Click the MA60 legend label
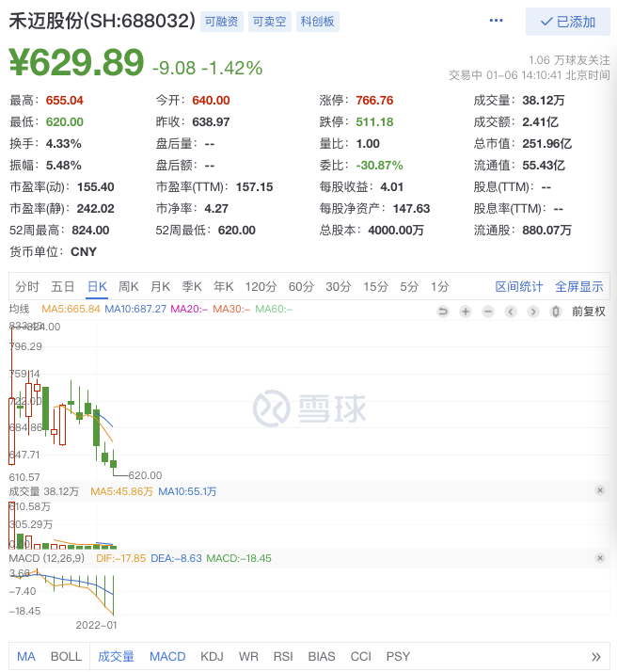Screen dimensions: 617x672 (274, 309)
